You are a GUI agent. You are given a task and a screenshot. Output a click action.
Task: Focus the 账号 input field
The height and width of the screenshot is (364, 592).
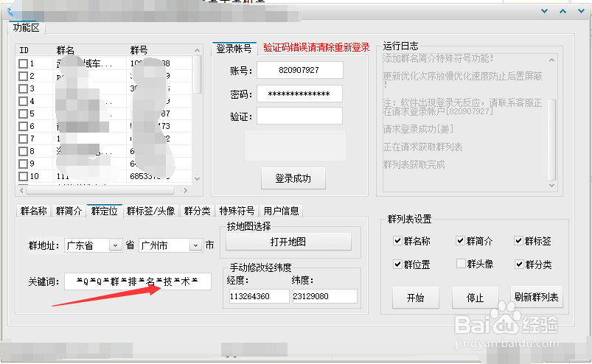(300, 70)
